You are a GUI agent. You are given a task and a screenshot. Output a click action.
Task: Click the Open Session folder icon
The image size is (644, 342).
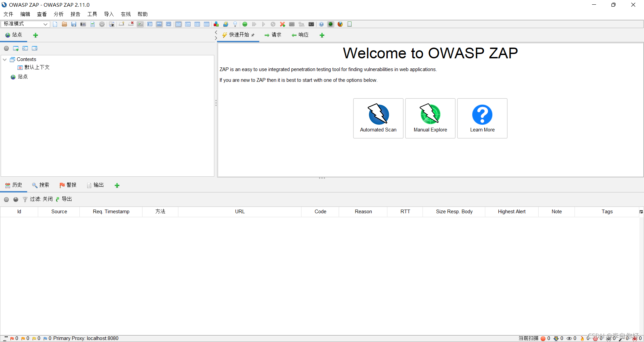[64, 24]
